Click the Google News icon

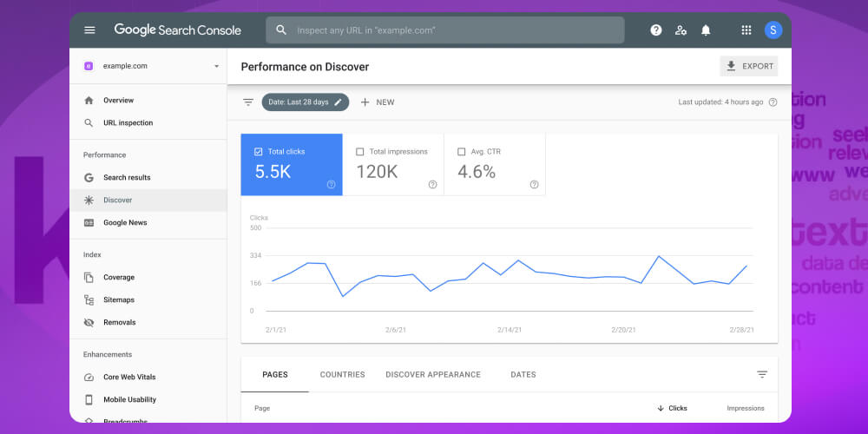(x=89, y=222)
